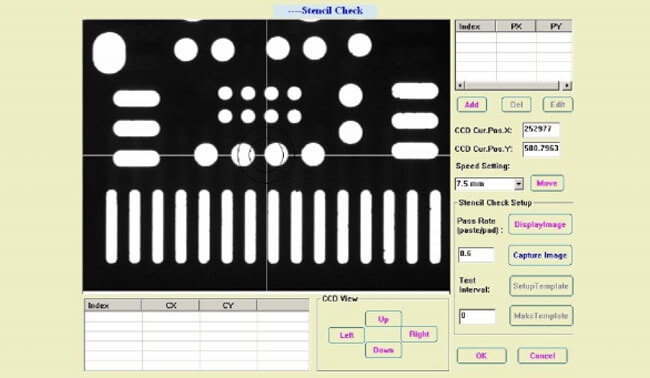The height and width of the screenshot is (378, 650).
Task: Move the CCD view Down
Action: [383, 350]
